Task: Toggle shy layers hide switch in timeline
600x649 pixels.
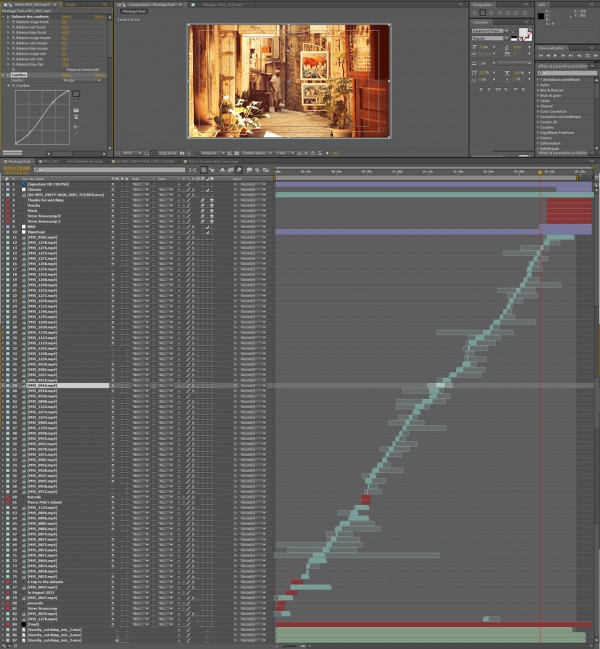Action: (222, 170)
